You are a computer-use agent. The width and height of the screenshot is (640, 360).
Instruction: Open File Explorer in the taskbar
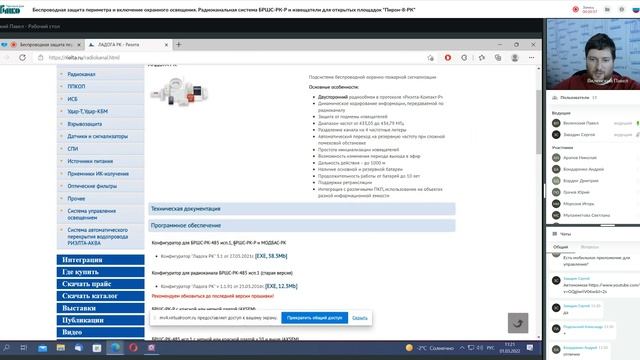coord(61,348)
